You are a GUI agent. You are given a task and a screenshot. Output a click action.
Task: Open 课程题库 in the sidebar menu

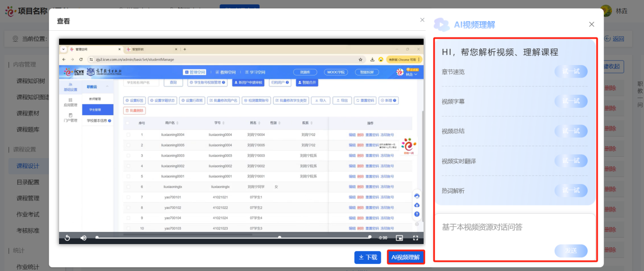(x=28, y=129)
